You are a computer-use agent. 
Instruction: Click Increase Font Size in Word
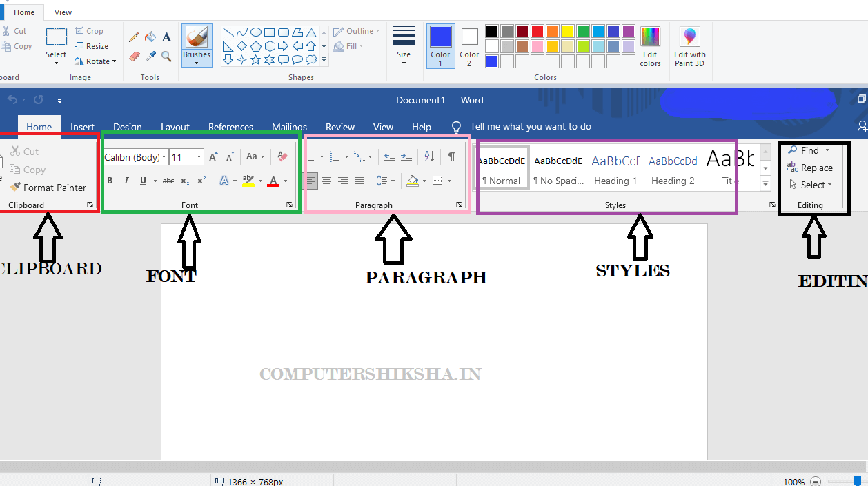(214, 157)
